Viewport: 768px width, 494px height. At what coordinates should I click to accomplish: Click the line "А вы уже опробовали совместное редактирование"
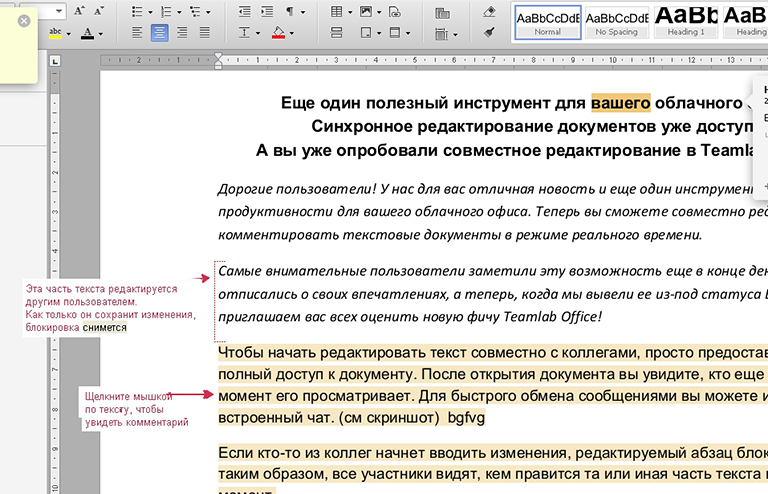click(x=504, y=150)
